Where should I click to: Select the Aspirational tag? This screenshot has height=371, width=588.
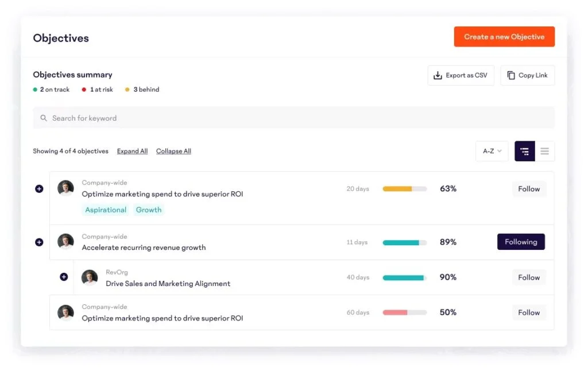click(x=106, y=210)
